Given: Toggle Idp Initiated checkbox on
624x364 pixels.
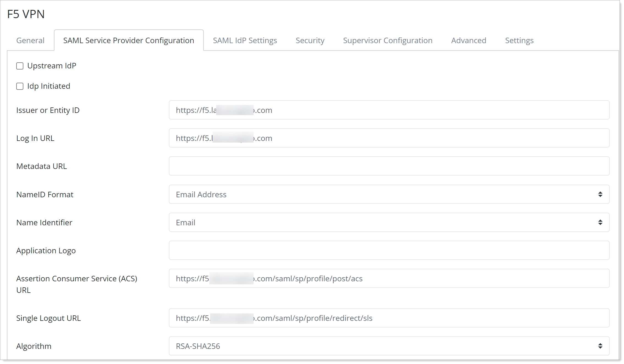Looking at the screenshot, I should pyautogui.click(x=20, y=86).
